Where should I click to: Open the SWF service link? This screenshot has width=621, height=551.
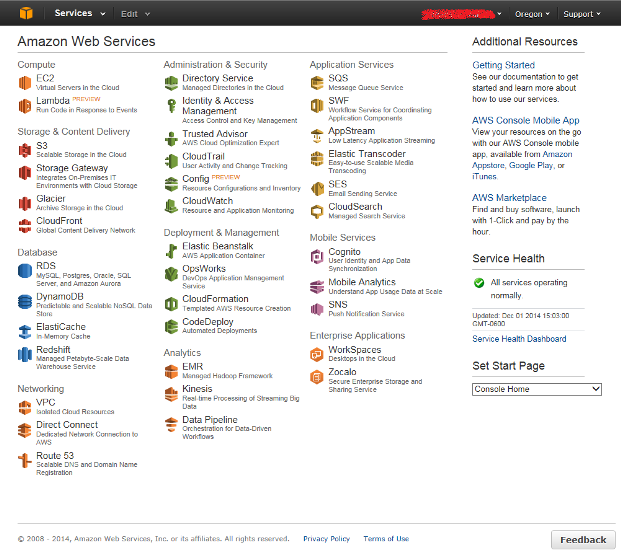[339, 101]
